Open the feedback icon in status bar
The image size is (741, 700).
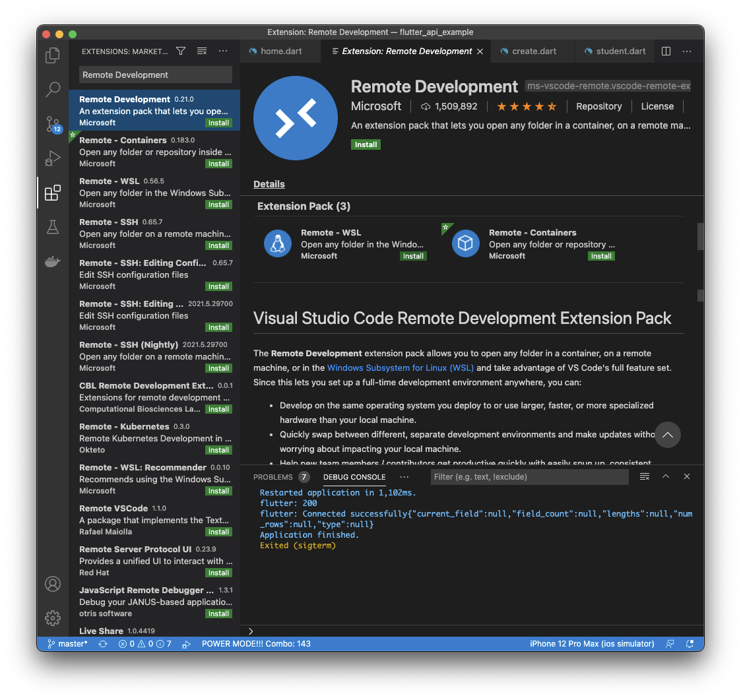(x=670, y=644)
